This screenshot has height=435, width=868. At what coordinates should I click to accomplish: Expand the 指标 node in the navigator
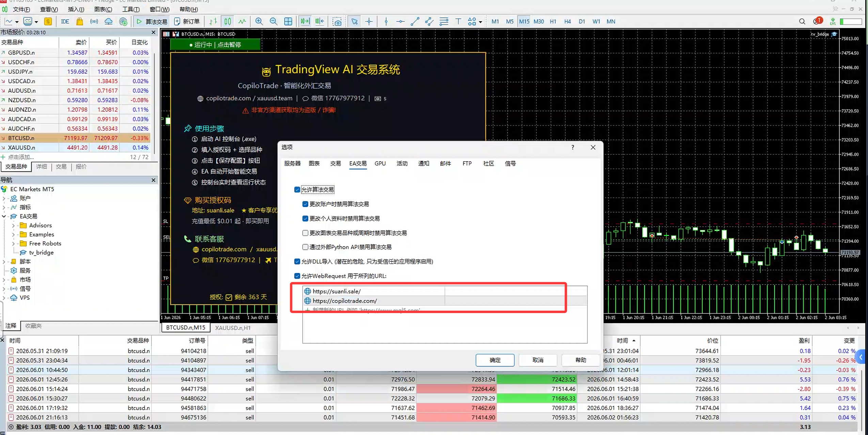point(4,207)
